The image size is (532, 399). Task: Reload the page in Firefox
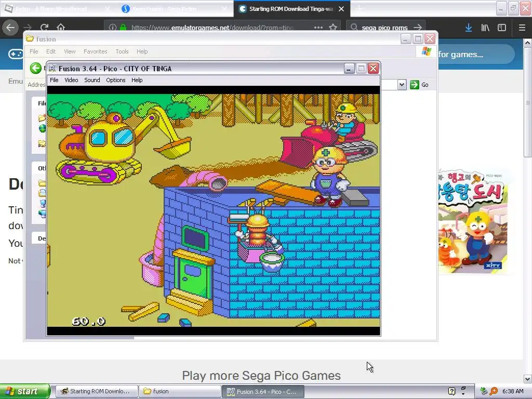(44, 28)
